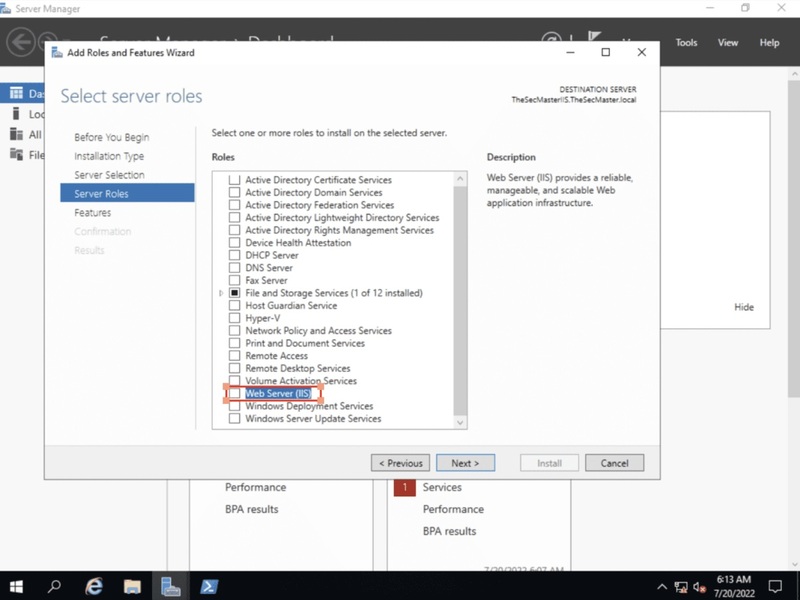Enable DHCP Server role checkbox
Screen dimensions: 800x600
(x=234, y=255)
